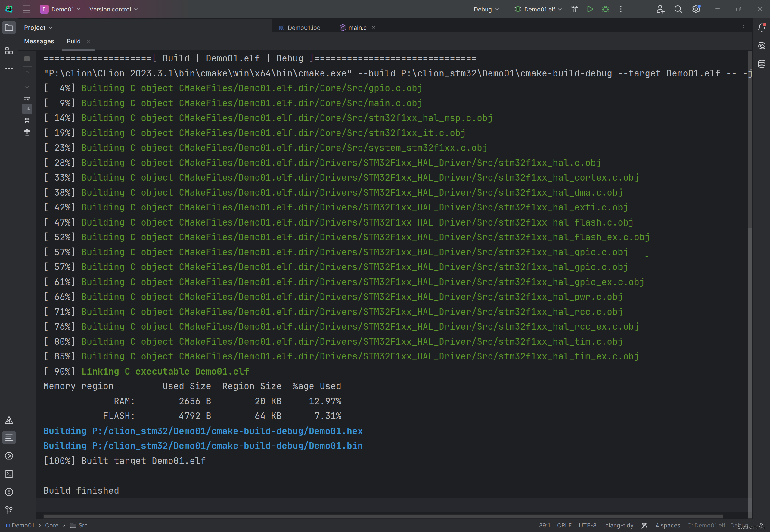Open the Code With Me user icon
The image size is (770, 532).
(x=660, y=9)
